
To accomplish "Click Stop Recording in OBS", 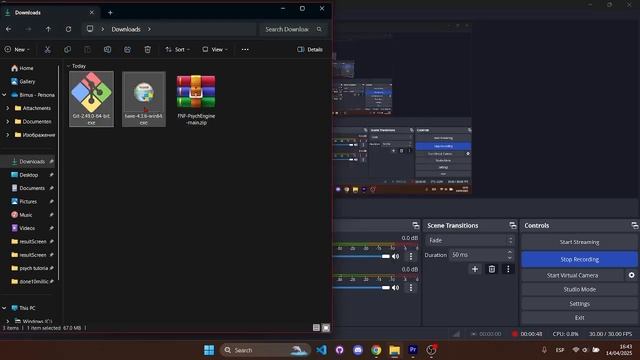I will [x=579, y=259].
